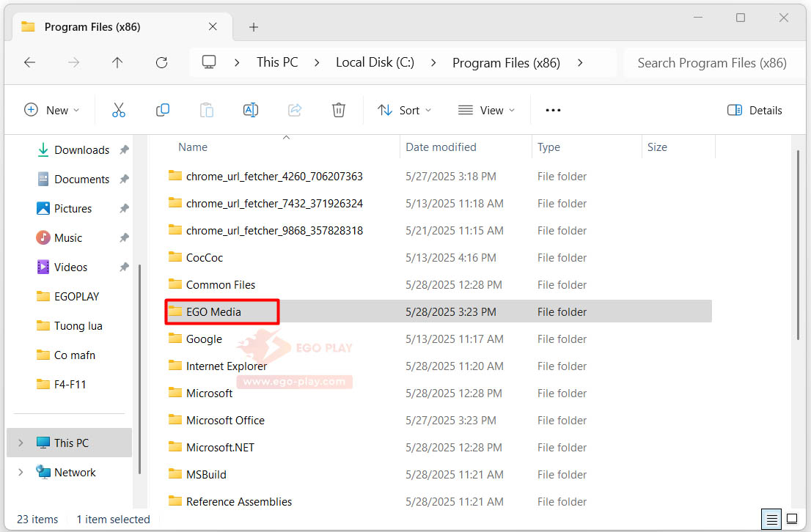This screenshot has width=811, height=532.
Task: Select the Common Files folder
Action: [x=220, y=285]
